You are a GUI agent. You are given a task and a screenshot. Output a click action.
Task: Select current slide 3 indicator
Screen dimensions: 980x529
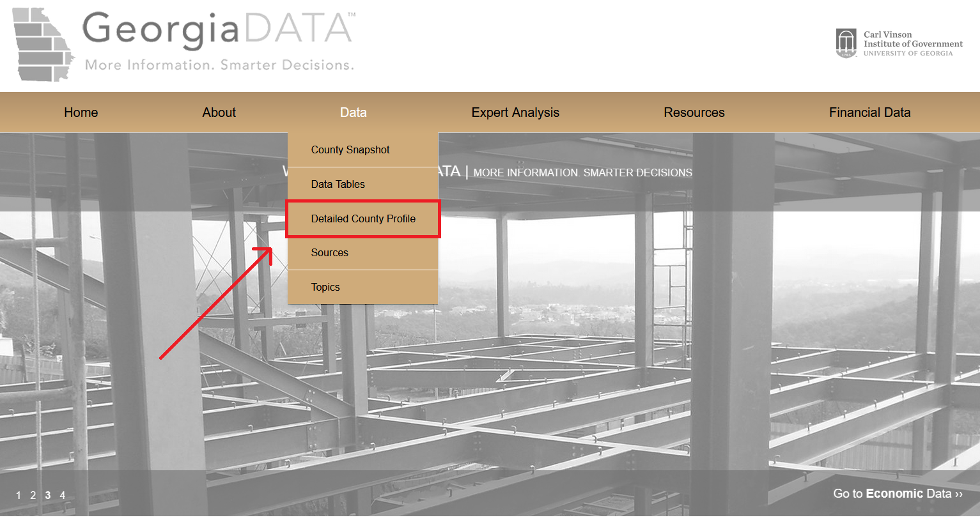click(48, 495)
